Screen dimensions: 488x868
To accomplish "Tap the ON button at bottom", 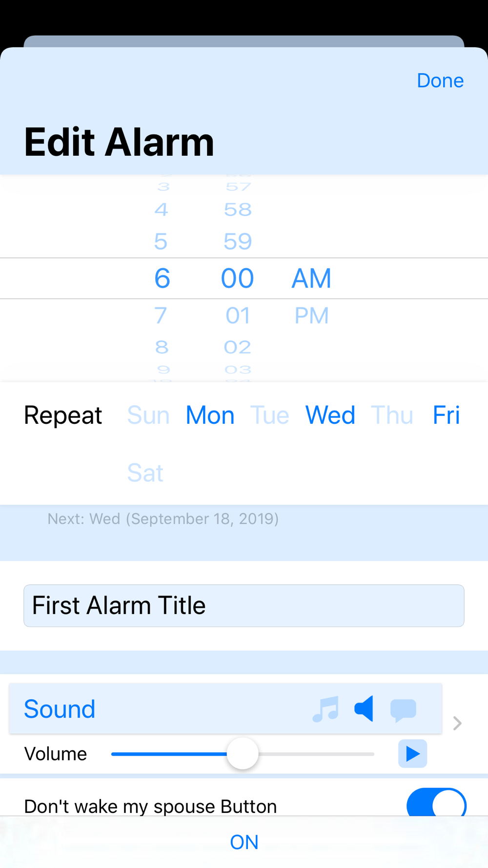I will coord(244,842).
